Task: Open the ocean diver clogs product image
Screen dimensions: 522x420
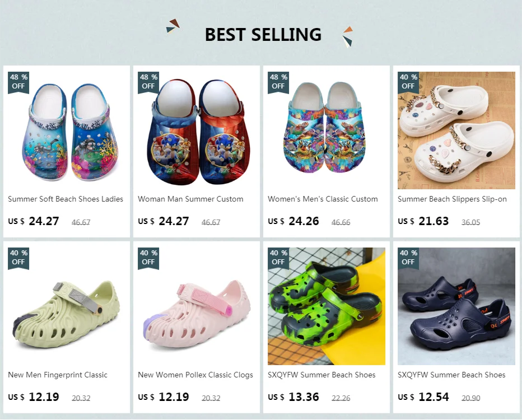Action: coord(66,130)
